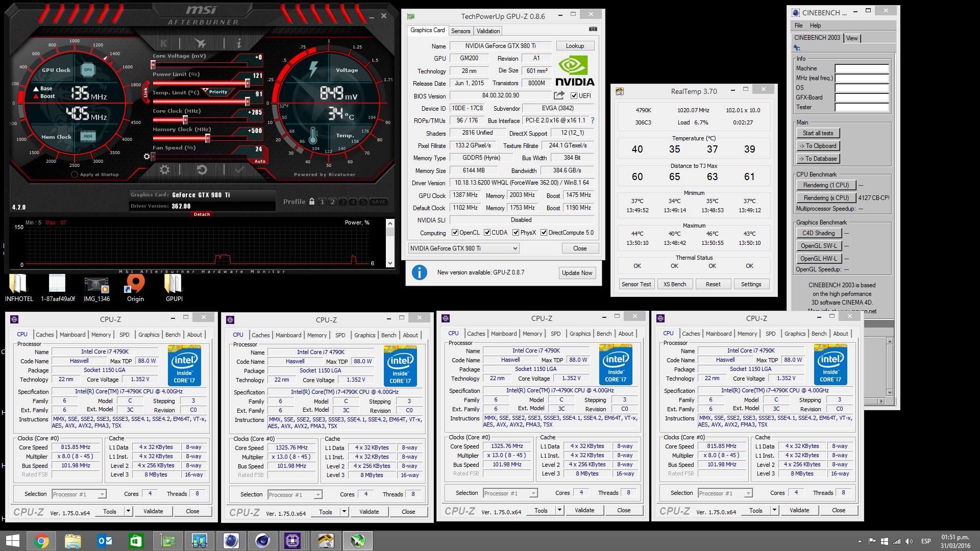Open 1-87aaf49a0f desktop file icon

click(x=58, y=288)
